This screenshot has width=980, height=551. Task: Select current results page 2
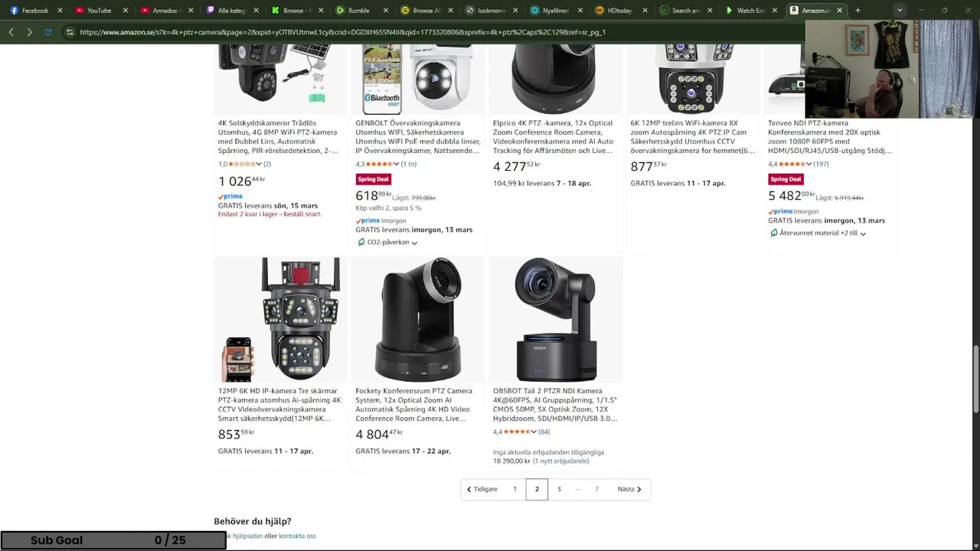tap(537, 489)
